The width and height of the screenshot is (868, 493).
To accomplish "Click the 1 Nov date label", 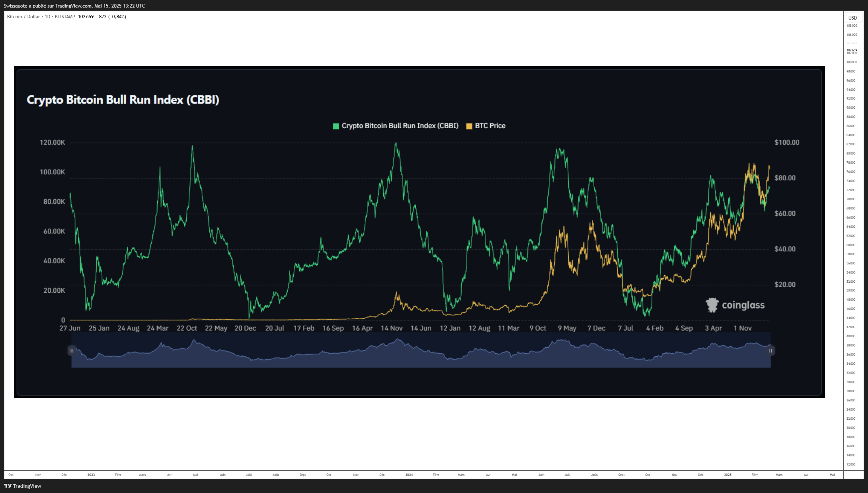I will pos(743,328).
